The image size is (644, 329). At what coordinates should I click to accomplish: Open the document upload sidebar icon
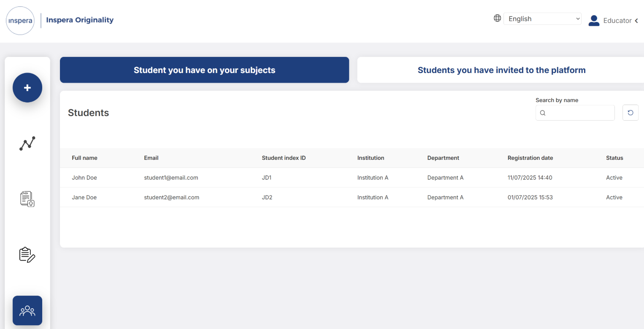click(27, 199)
